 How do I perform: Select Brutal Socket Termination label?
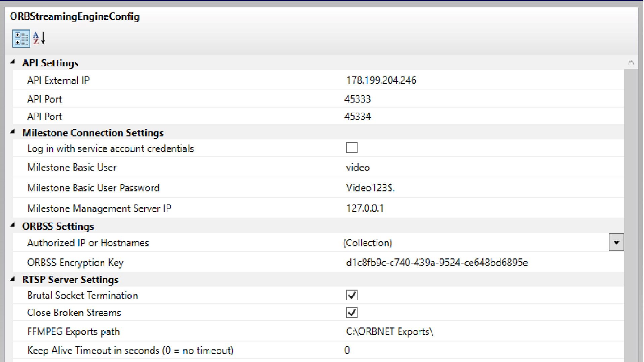pyautogui.click(x=83, y=295)
